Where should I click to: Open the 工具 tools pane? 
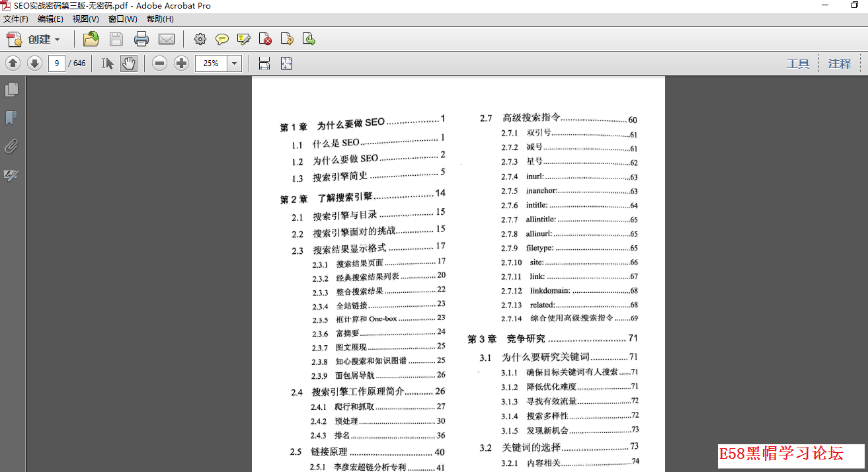click(798, 63)
